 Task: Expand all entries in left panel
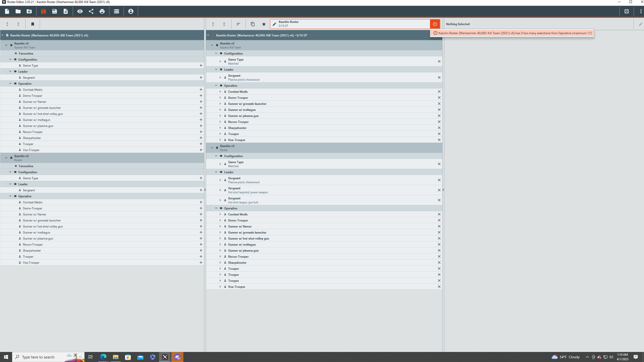point(7,24)
